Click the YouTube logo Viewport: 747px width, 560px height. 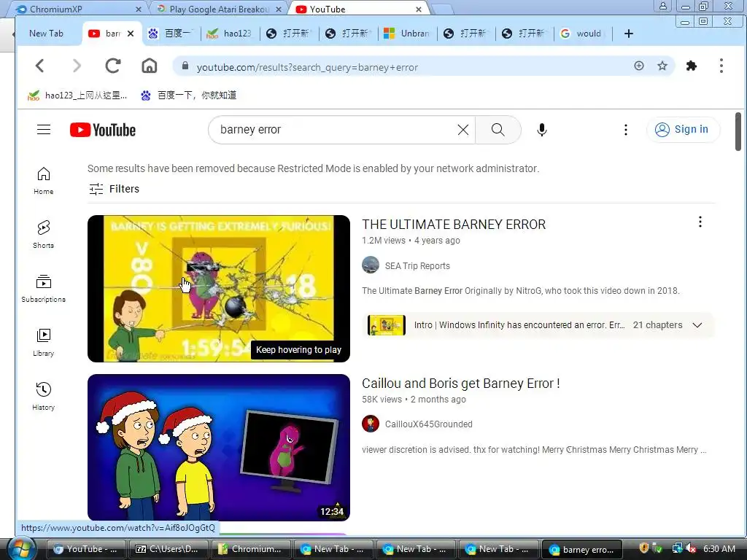click(x=102, y=130)
